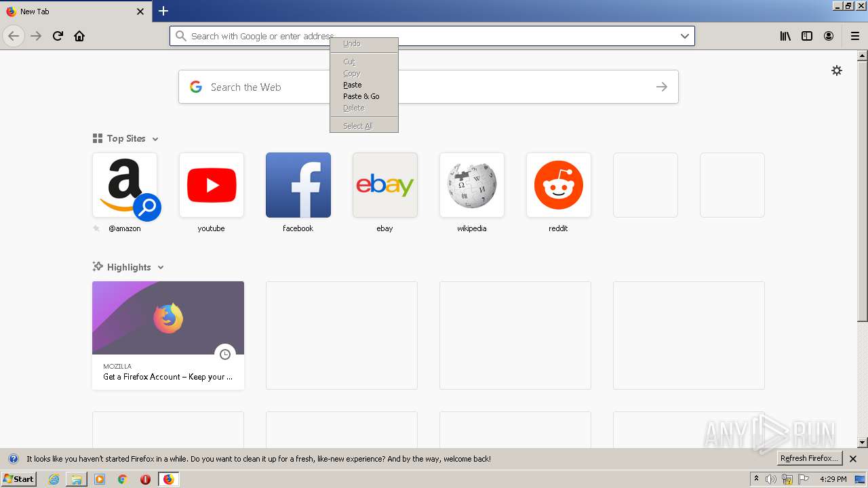Show hidden tray icons arrow
This screenshot has height=488, width=868.
click(756, 479)
